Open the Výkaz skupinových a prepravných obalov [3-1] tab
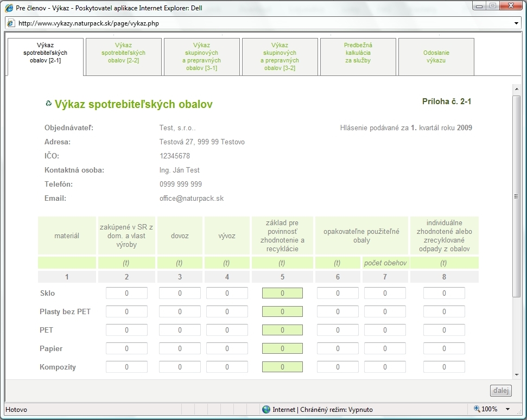 coord(202,56)
